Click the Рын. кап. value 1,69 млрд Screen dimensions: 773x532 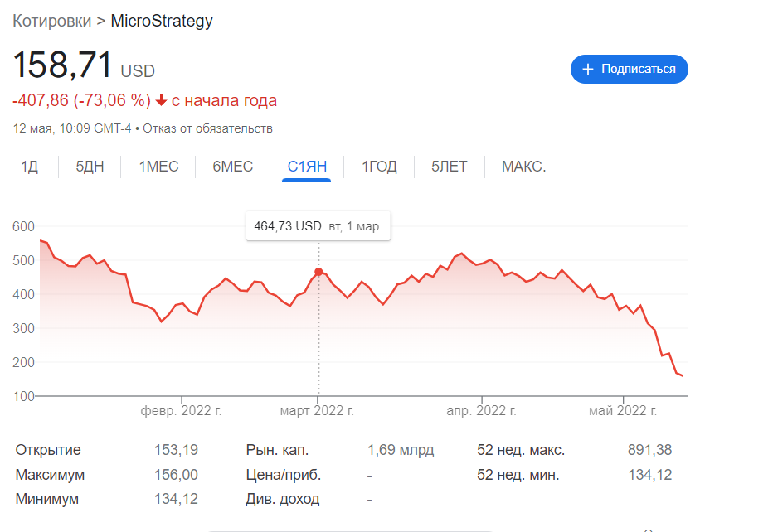(x=401, y=450)
